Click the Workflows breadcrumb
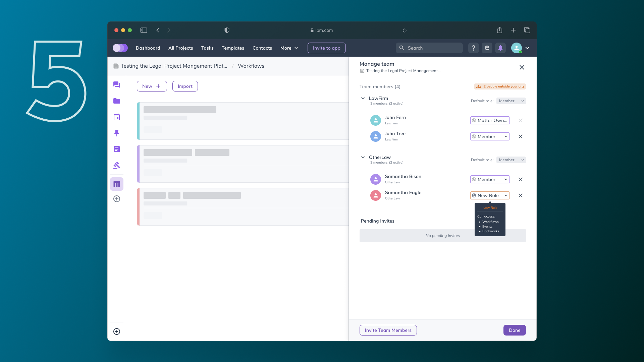644x362 pixels. point(251,66)
